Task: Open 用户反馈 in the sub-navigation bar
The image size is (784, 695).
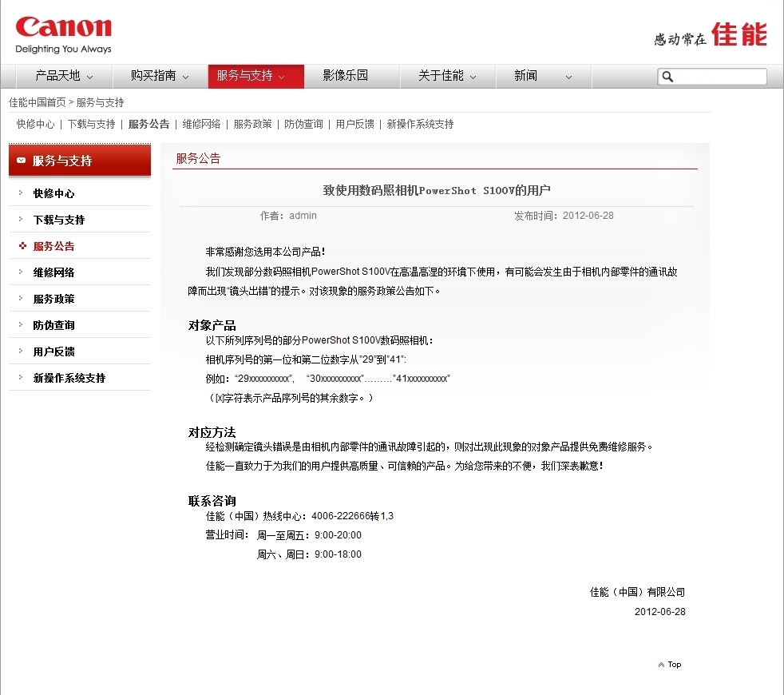Action: pyautogui.click(x=355, y=124)
